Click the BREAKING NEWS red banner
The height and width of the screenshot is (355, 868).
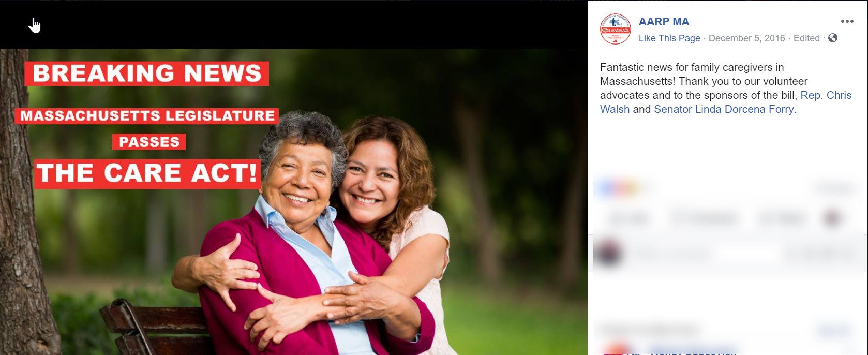click(147, 73)
